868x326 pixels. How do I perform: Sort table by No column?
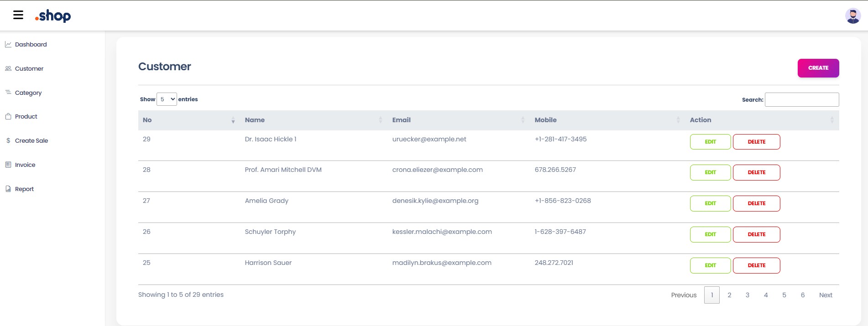tap(188, 120)
